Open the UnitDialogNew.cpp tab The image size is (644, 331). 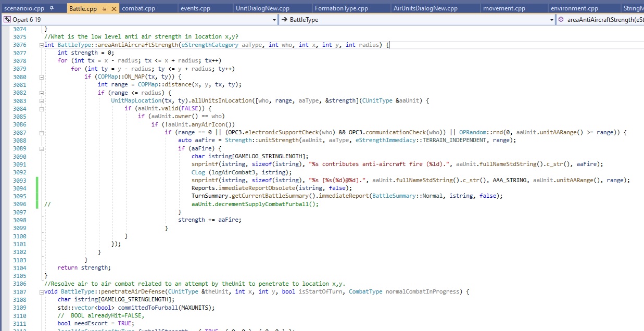tap(262, 9)
